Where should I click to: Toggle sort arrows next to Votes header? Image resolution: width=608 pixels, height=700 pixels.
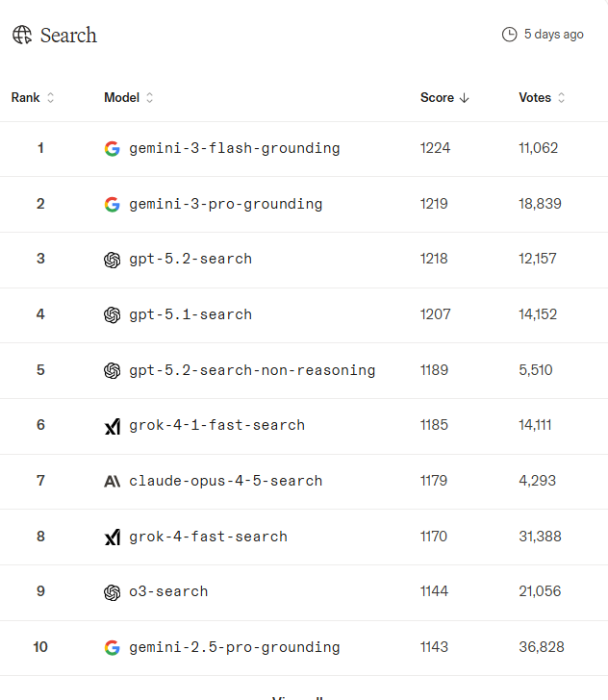pyautogui.click(x=562, y=97)
